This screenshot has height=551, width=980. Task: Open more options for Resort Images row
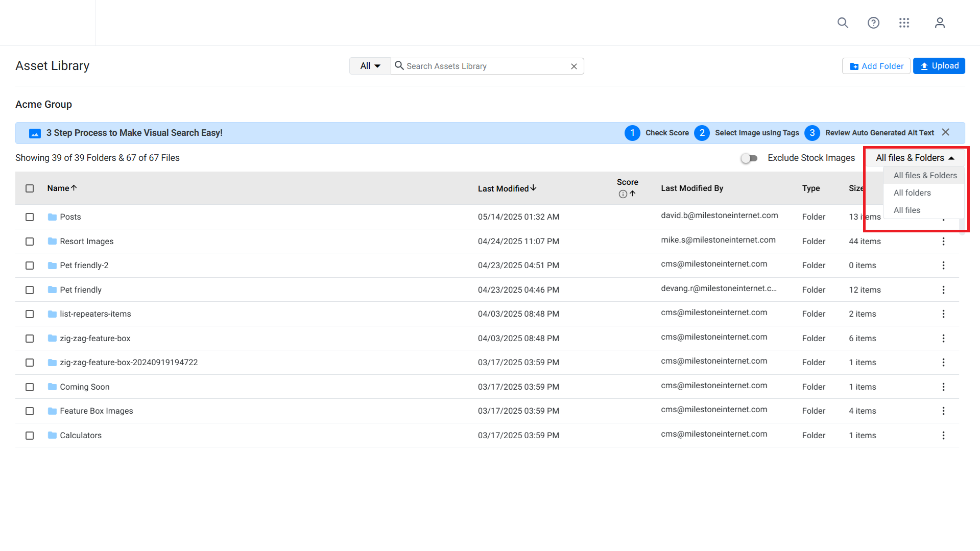[943, 241]
